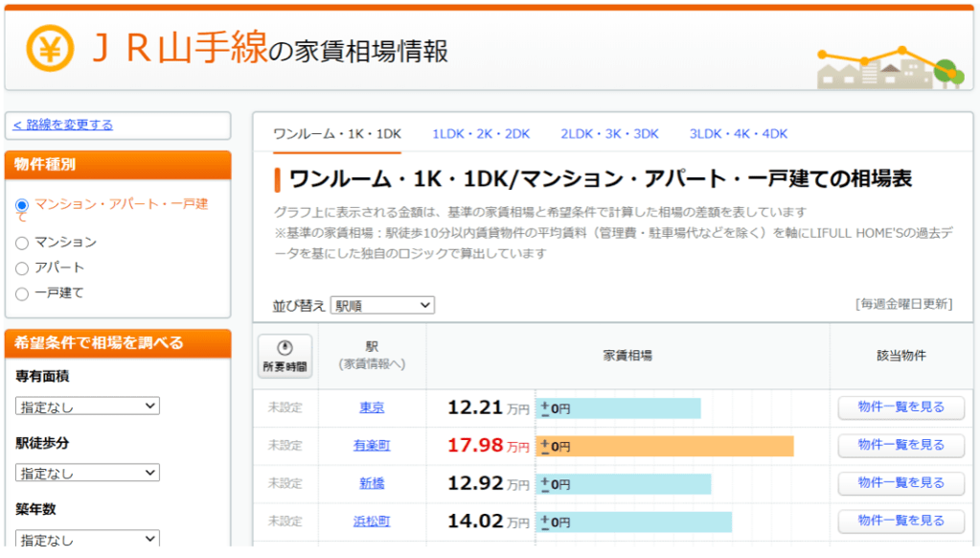The image size is (980, 558).
Task: Select the アパート radio button
Action: (22, 268)
